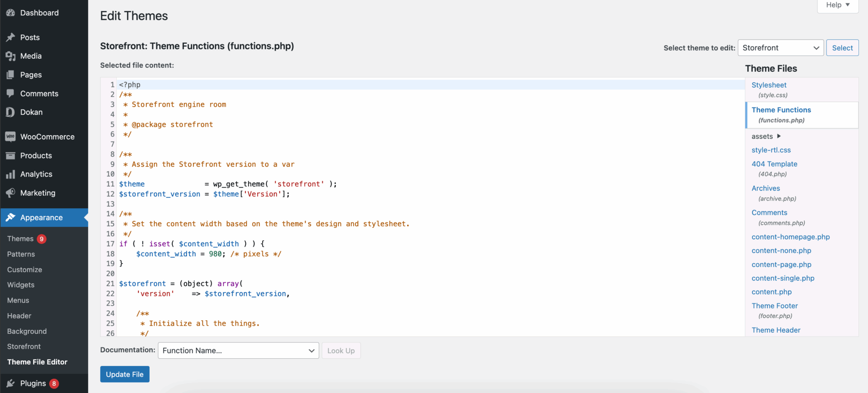Click the Dashboard gauge icon

click(x=10, y=13)
